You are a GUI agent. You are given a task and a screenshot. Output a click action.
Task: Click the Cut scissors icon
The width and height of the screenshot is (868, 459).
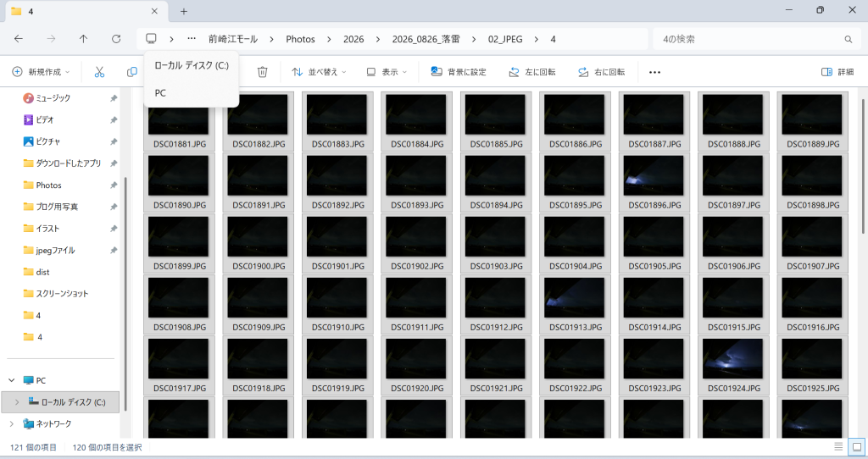(x=99, y=72)
